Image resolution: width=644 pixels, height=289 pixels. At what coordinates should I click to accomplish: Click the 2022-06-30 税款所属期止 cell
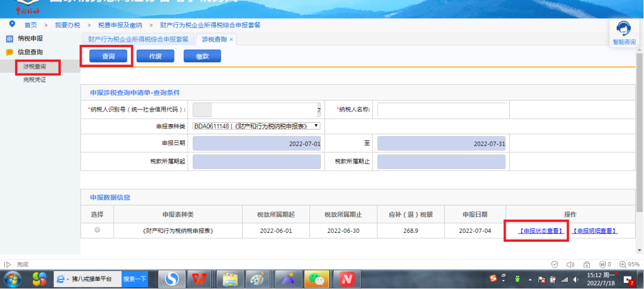pos(343,230)
